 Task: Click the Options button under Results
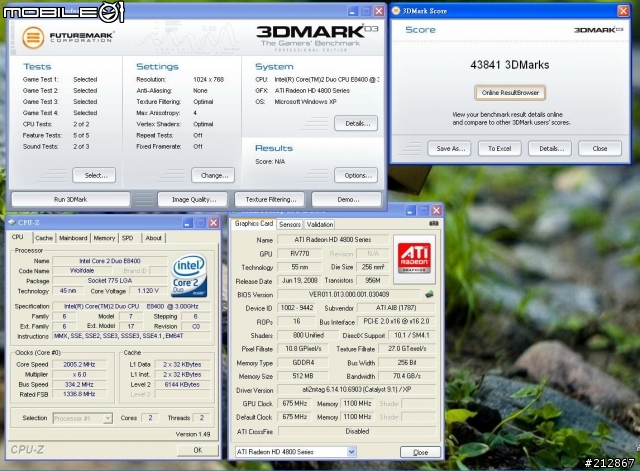[356, 176]
